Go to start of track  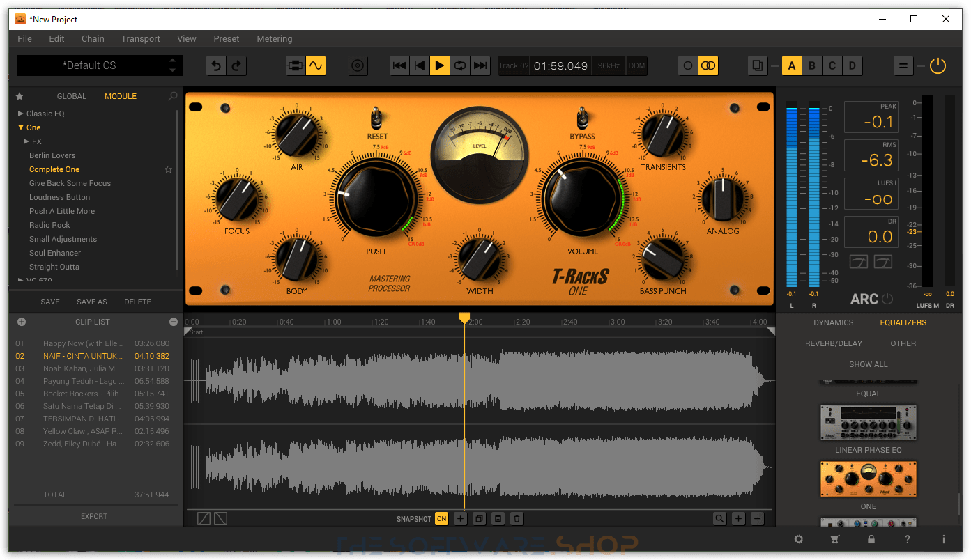tap(420, 65)
